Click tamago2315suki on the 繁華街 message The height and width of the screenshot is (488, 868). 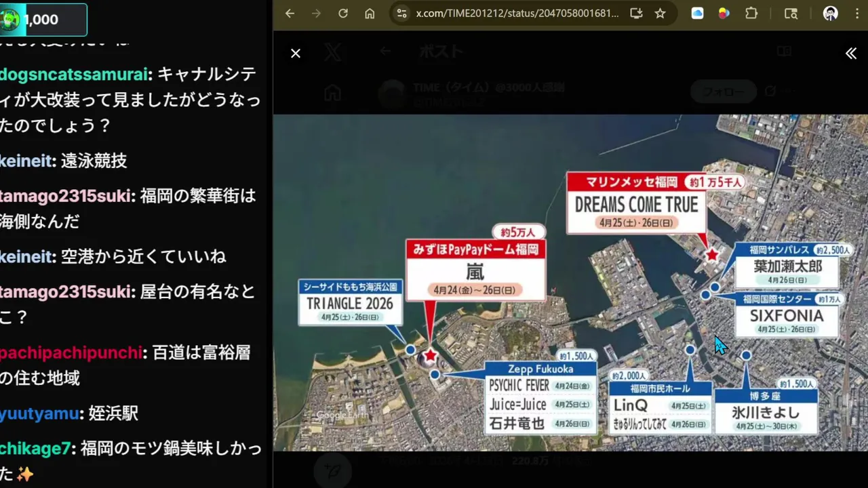point(66,196)
